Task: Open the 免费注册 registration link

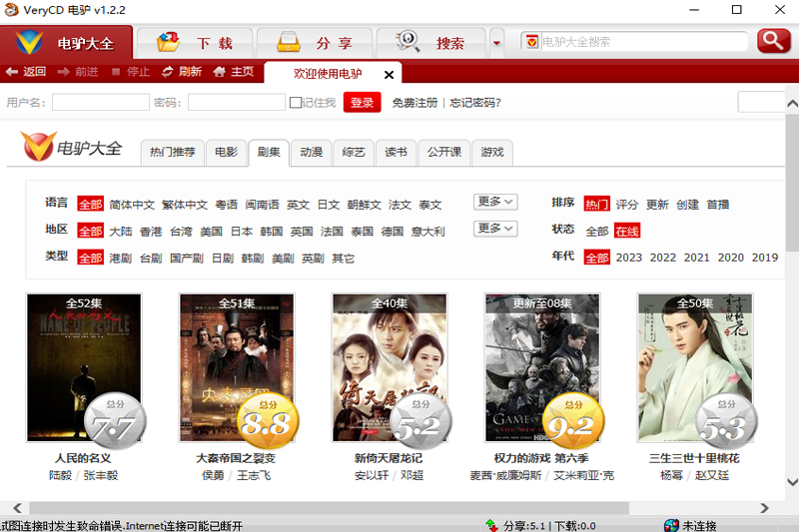Action: click(414, 103)
